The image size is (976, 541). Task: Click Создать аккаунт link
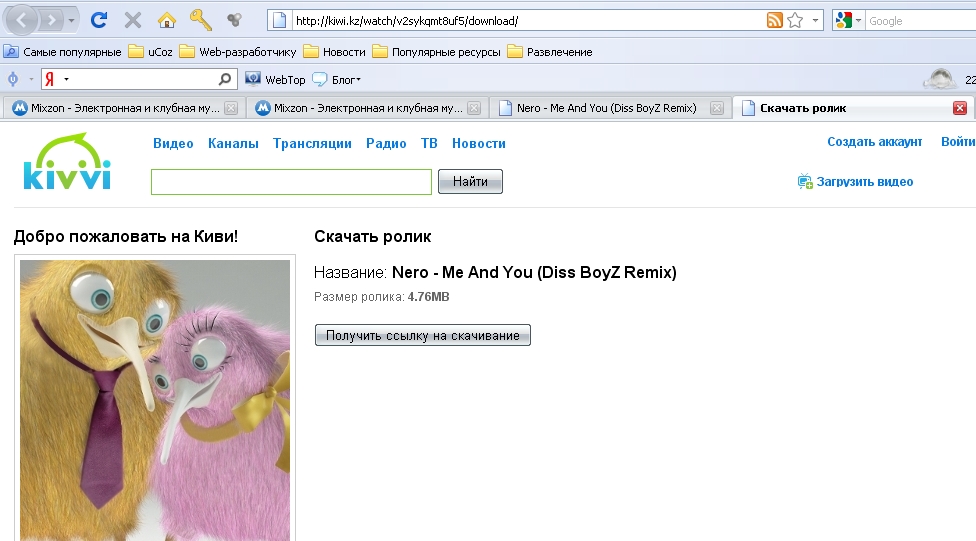pyautogui.click(x=875, y=142)
